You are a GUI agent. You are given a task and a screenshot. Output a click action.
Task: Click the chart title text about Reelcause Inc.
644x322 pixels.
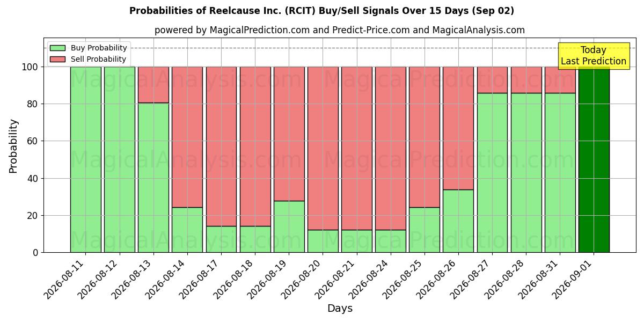pos(321,11)
